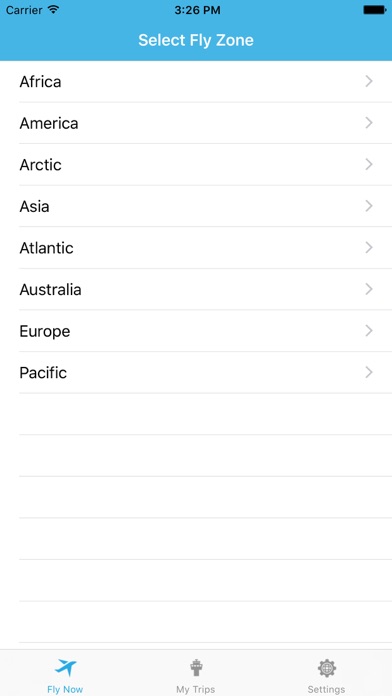This screenshot has height=696, width=392.
Task: Open the chevron beside Asia
Action: (x=369, y=206)
